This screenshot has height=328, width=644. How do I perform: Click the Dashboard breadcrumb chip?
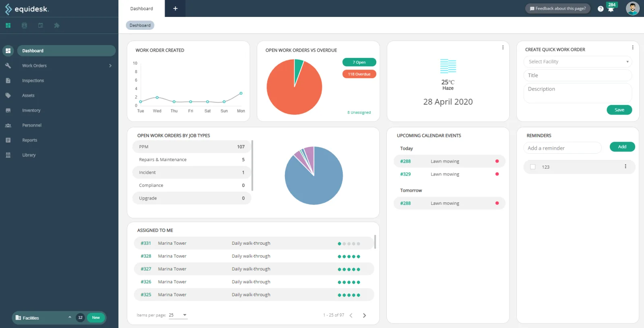click(x=140, y=25)
